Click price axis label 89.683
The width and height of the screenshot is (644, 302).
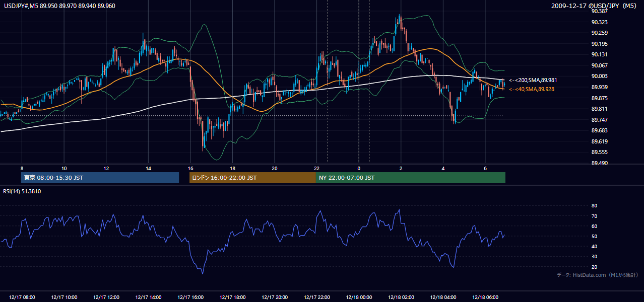tap(599, 130)
